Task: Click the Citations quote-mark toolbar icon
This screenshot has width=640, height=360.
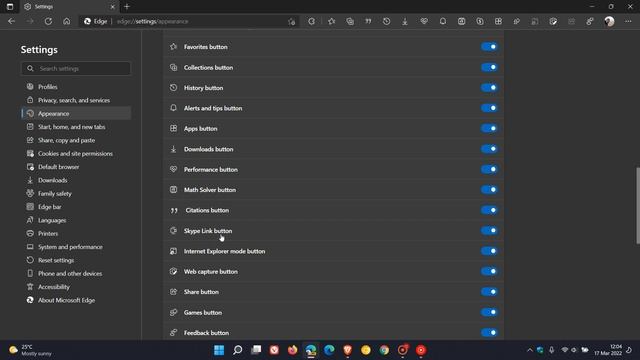Action: point(368,21)
